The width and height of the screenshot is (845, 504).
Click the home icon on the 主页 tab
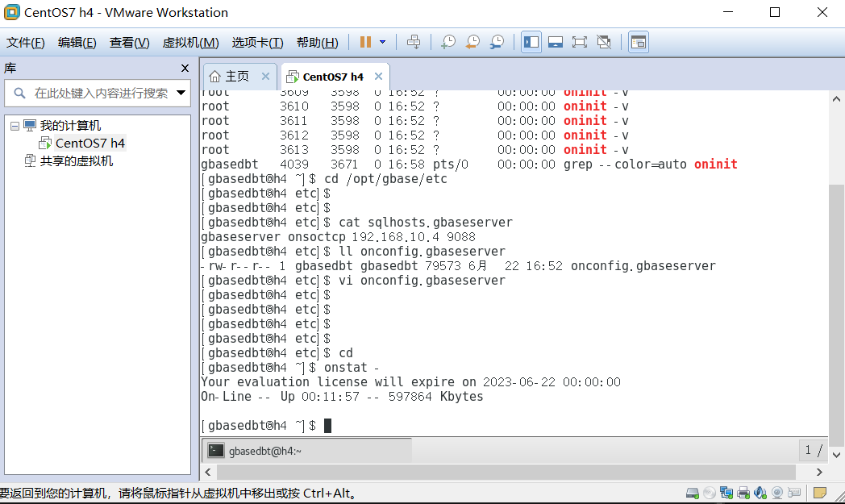(214, 77)
